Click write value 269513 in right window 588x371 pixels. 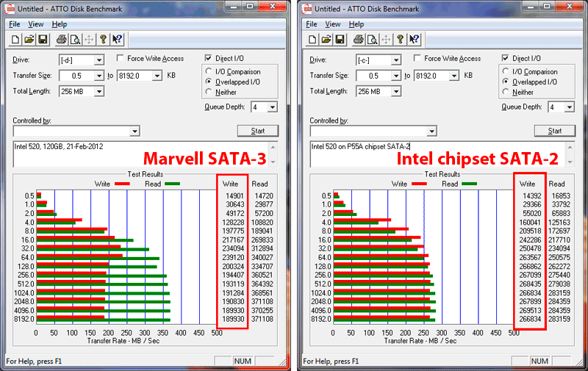(x=530, y=311)
